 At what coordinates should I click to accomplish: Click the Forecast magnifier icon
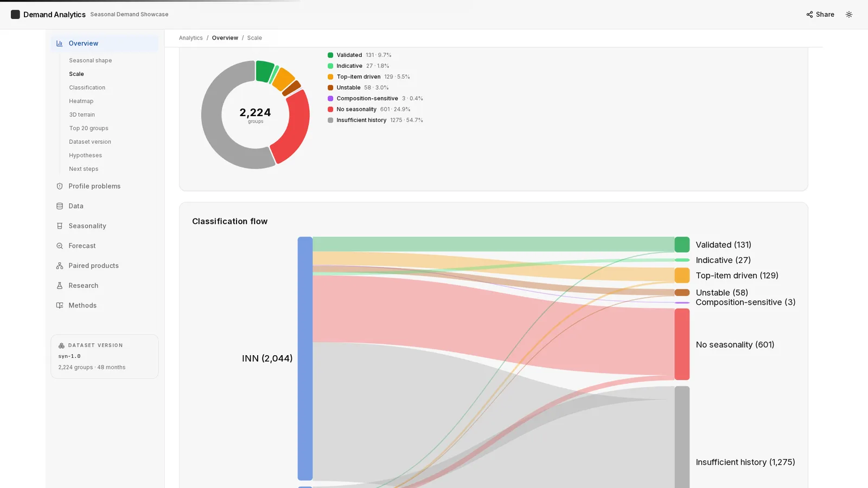click(60, 246)
